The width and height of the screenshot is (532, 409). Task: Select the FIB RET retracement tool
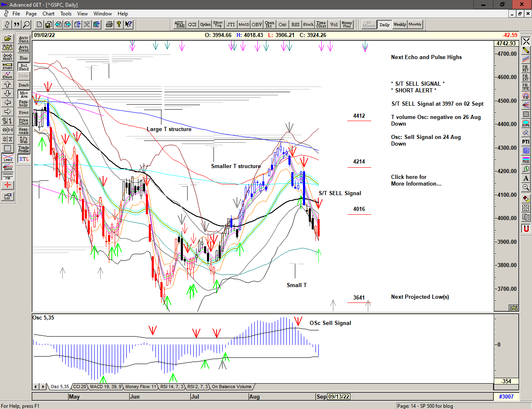click(x=526, y=68)
